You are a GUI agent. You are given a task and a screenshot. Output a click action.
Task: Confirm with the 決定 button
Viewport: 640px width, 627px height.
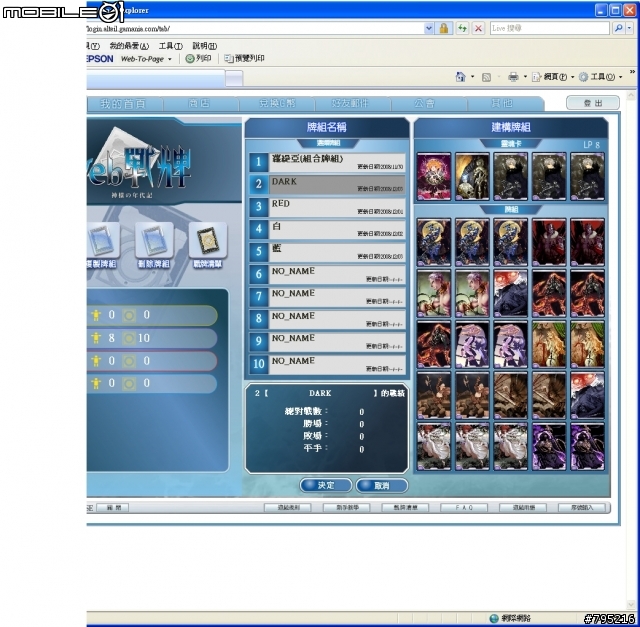[326, 485]
